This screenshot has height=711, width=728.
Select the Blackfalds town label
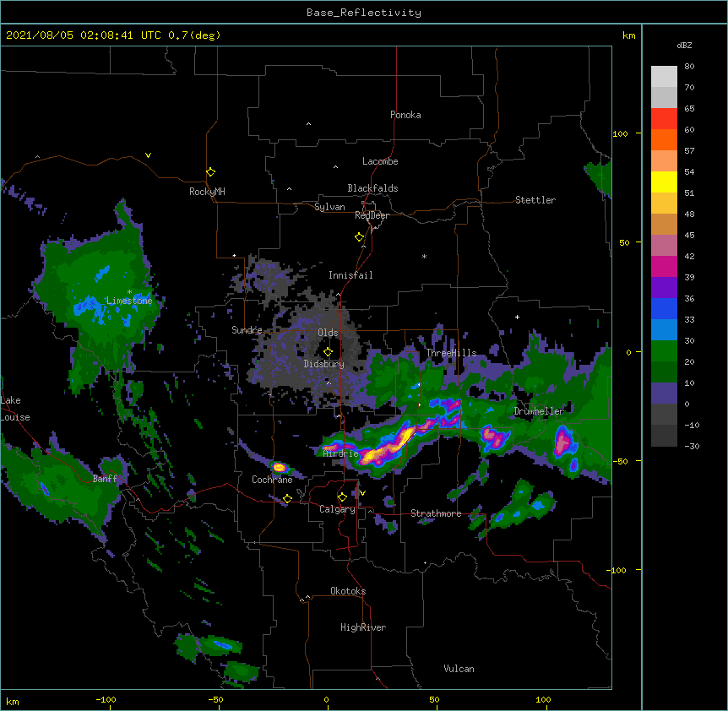point(372,188)
